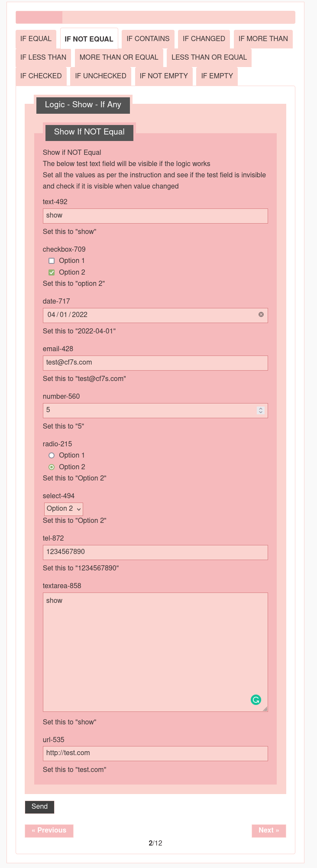Switch to IF CHANGED tab
The width and height of the screenshot is (317, 868).
coord(204,39)
